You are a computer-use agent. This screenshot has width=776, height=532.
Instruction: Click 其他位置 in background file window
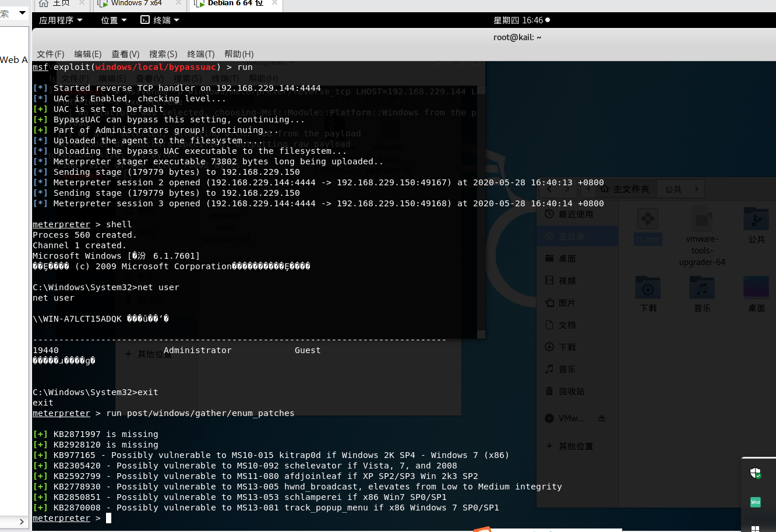pos(154,354)
